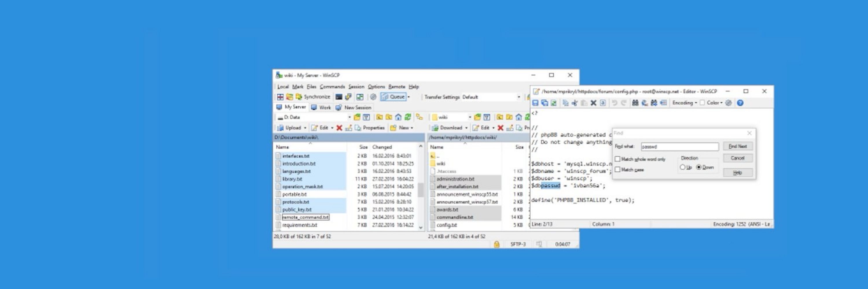
Task: Click Properties button in local panel toolbar
Action: (x=370, y=128)
